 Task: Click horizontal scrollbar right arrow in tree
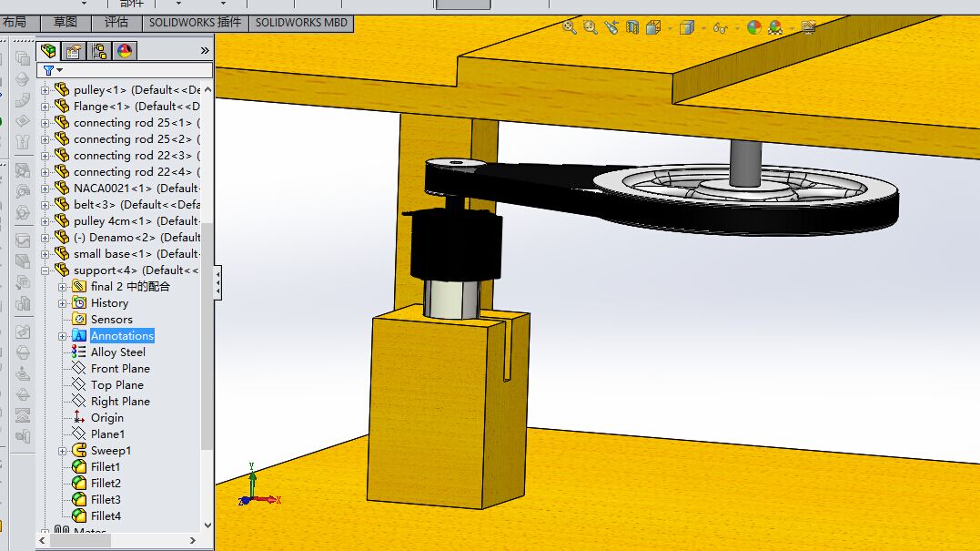click(x=193, y=540)
